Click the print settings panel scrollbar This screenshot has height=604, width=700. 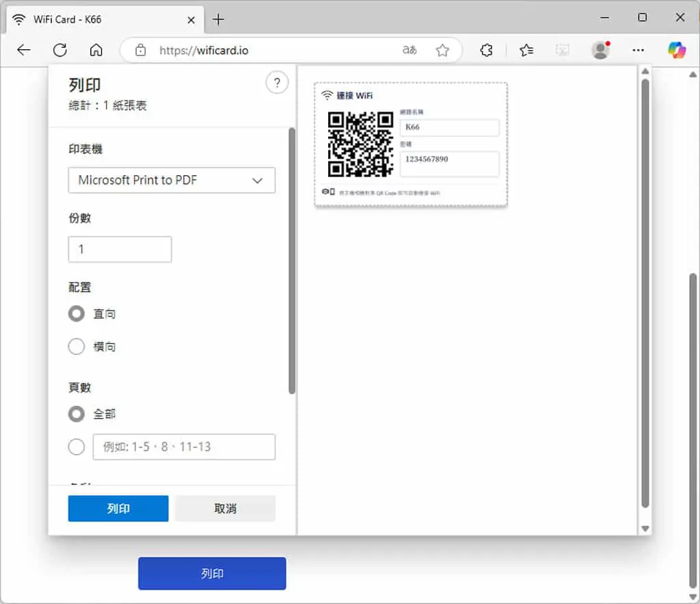292,261
